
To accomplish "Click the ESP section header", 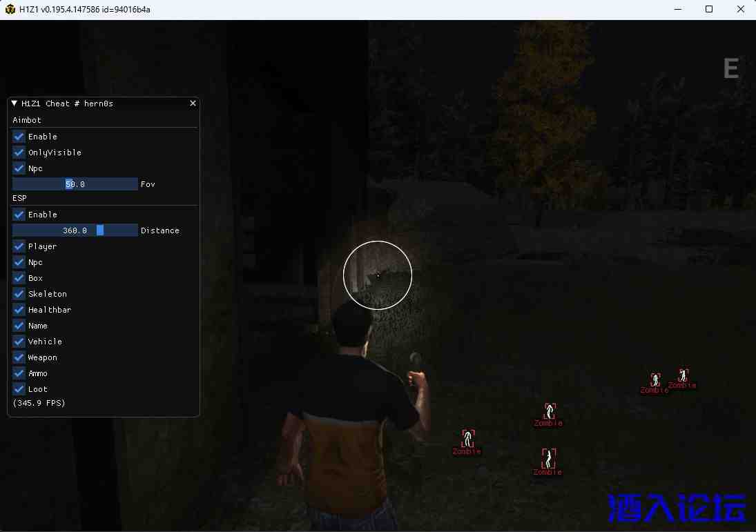I will (20, 198).
